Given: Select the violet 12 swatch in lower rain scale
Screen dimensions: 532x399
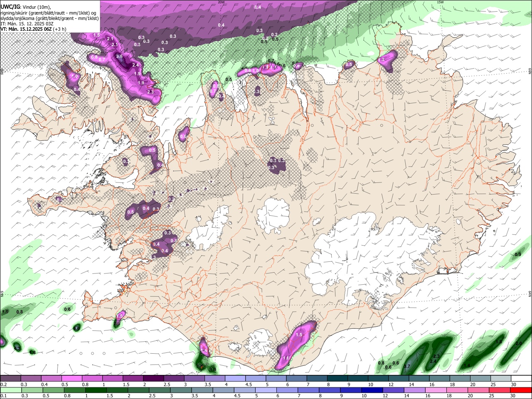Looking at the screenshot, I should tap(393, 390).
